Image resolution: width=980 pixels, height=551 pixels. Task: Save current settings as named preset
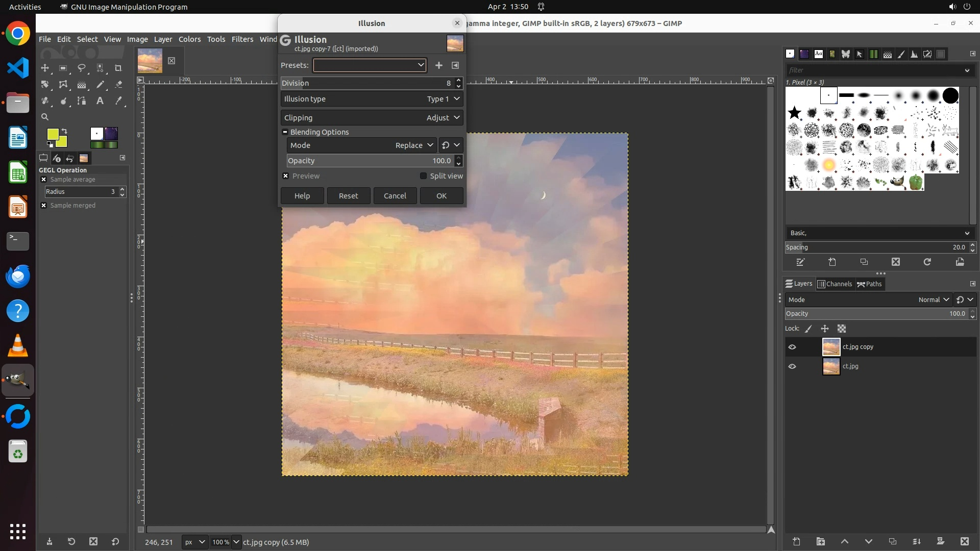(438, 65)
